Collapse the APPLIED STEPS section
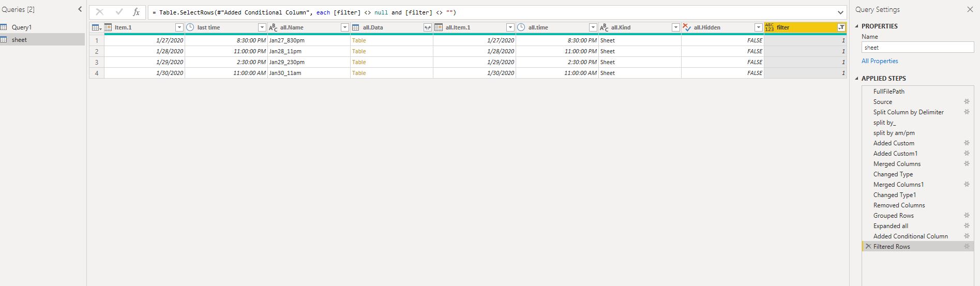 857,79
